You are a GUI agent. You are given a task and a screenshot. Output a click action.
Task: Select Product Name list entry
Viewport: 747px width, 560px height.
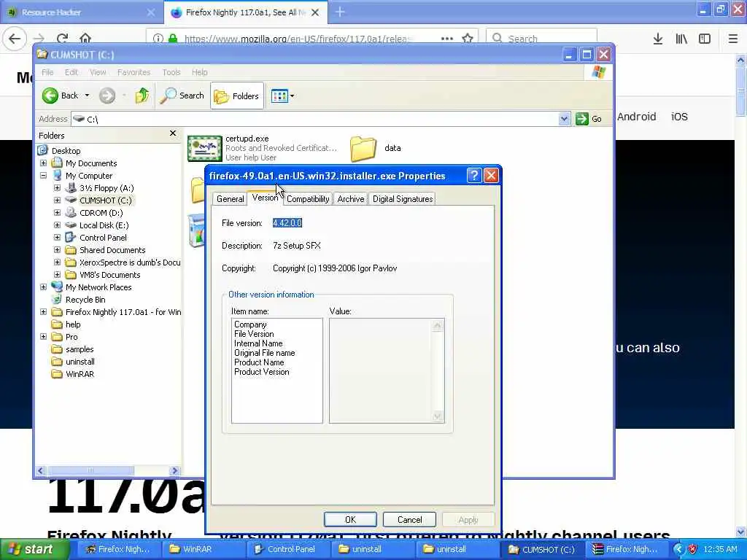click(x=259, y=362)
